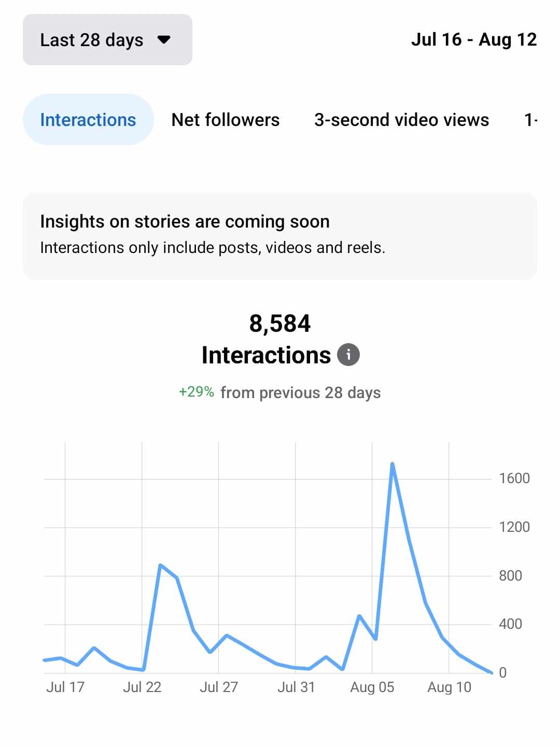Switch to the Net followers tab

[x=226, y=120]
